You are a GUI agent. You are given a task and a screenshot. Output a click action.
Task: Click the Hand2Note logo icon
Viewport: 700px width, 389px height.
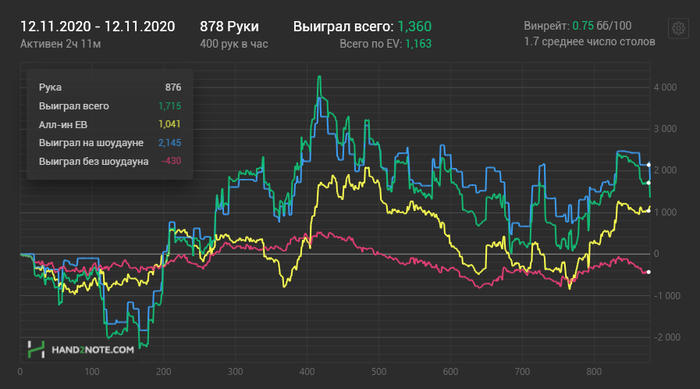pyautogui.click(x=36, y=350)
